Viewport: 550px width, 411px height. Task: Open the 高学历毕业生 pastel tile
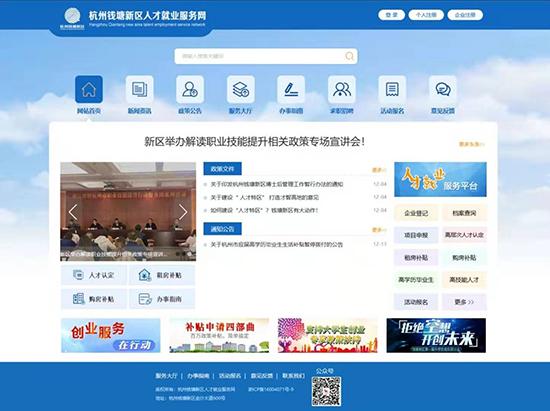tap(416, 279)
